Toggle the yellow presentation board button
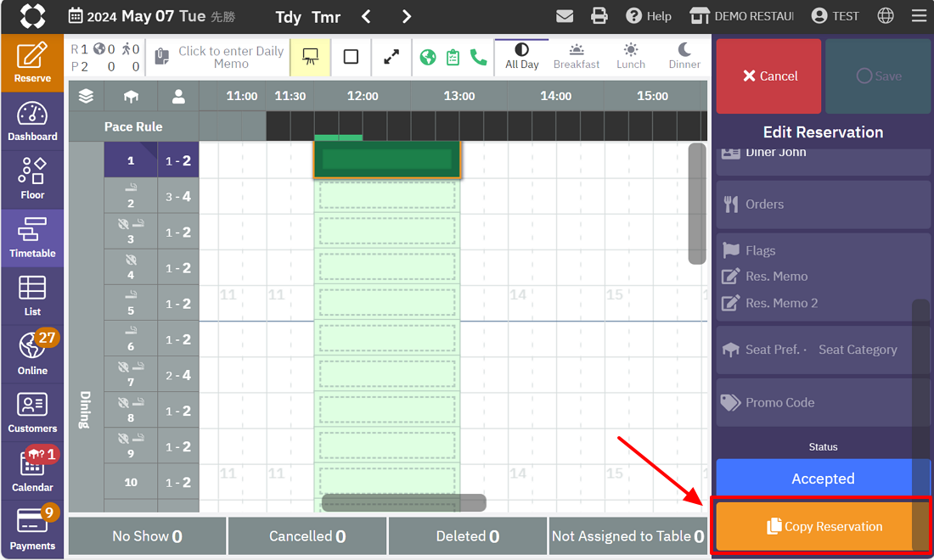The image size is (934, 560). [x=310, y=57]
